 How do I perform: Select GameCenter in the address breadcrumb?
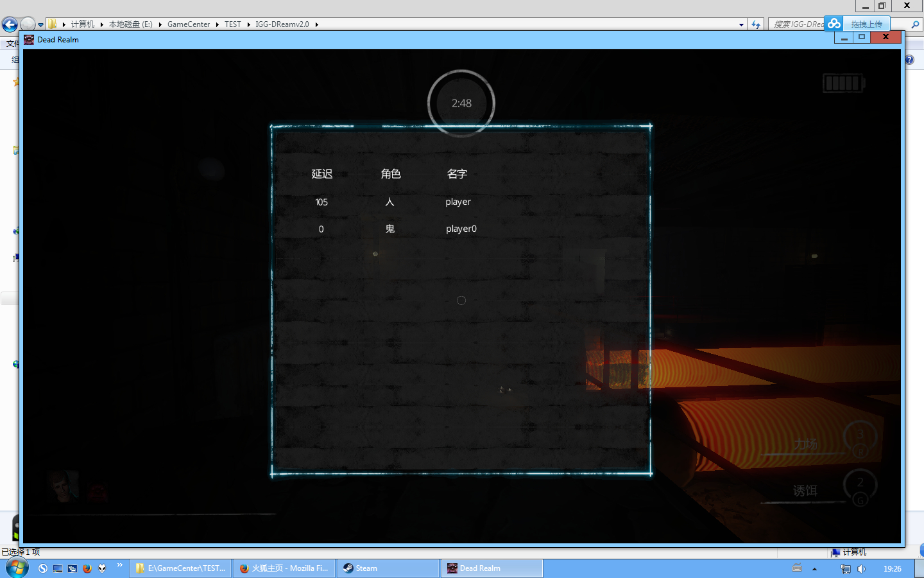point(189,24)
